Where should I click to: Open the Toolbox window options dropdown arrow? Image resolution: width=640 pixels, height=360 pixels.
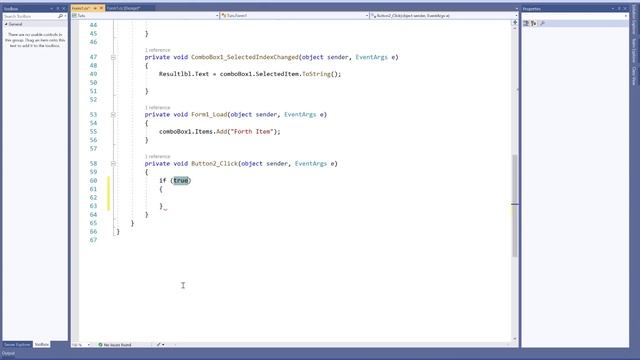pos(52,9)
